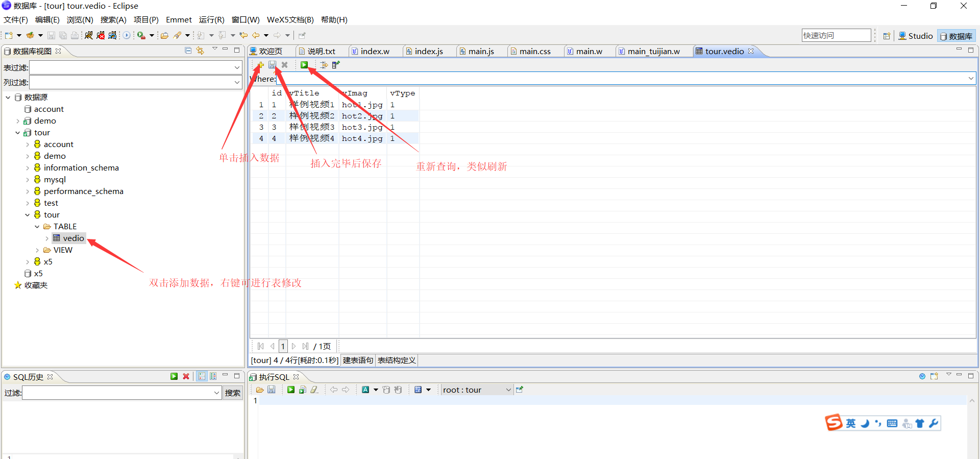Re-run query with green play icon
Image resolution: width=980 pixels, height=459 pixels.
tap(304, 65)
